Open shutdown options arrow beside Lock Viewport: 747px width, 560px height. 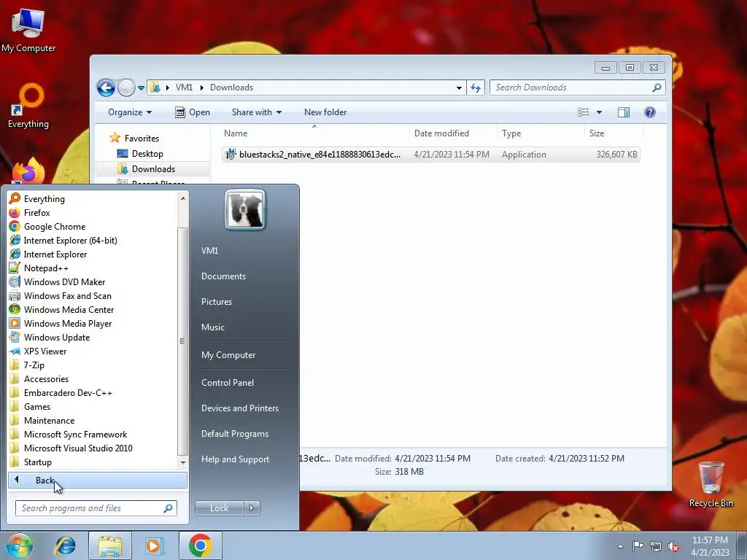[x=252, y=508]
